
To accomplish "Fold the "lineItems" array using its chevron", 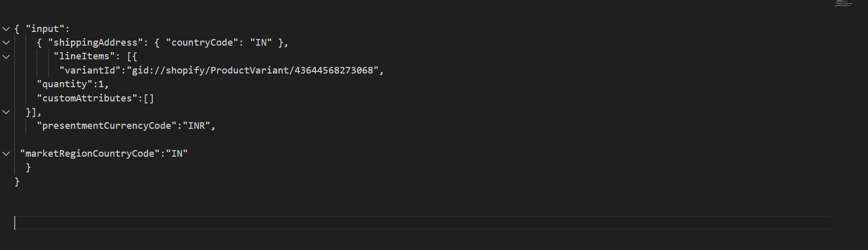I will point(6,56).
